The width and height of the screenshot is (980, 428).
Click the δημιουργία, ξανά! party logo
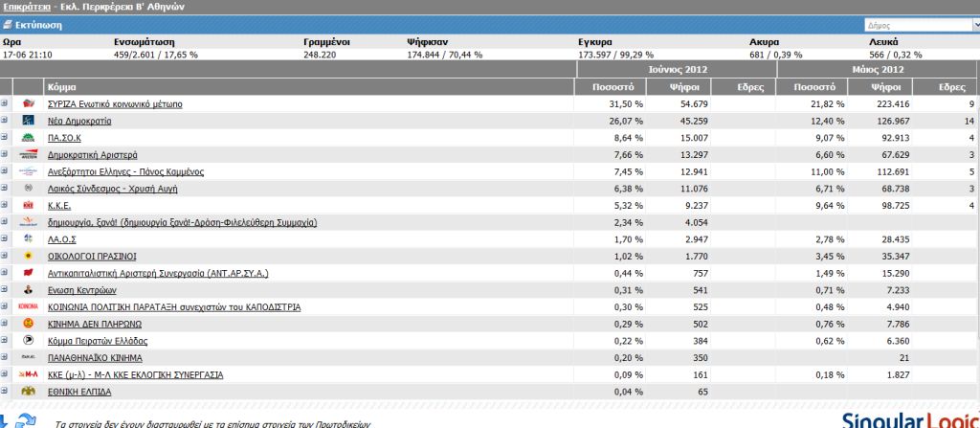(x=29, y=222)
